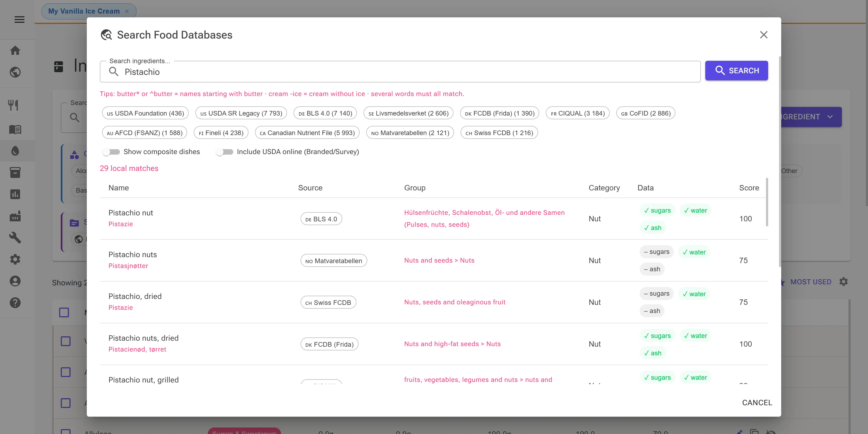Open the hamburger menu icon
Image resolution: width=868 pixels, height=434 pixels.
[x=20, y=20]
